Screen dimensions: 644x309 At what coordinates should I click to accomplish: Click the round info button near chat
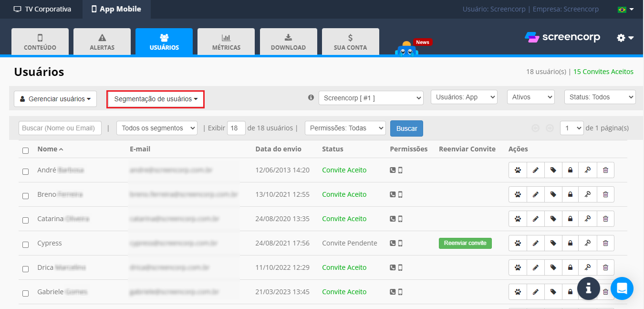(x=588, y=288)
